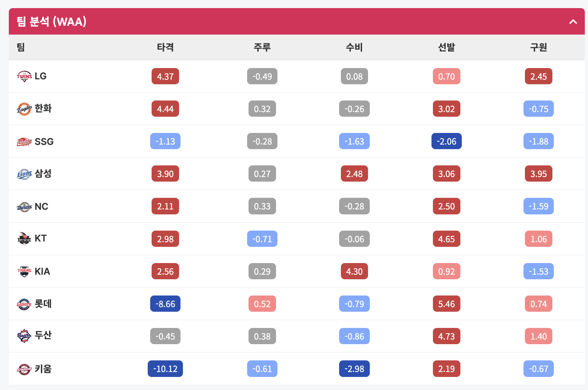The image size is (588, 390).
Task: Collapse the 팀 분석 (WAA) panel chevron
Action: [573, 22]
